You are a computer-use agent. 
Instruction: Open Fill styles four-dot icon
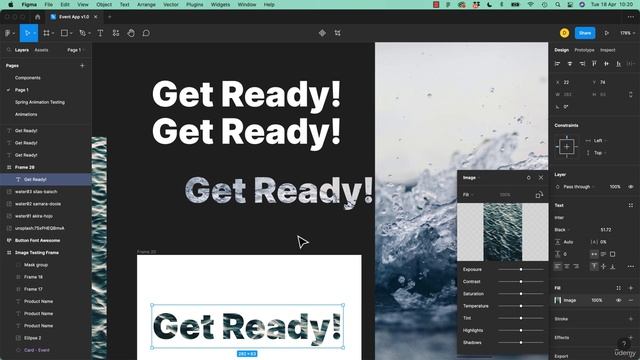[619, 288]
